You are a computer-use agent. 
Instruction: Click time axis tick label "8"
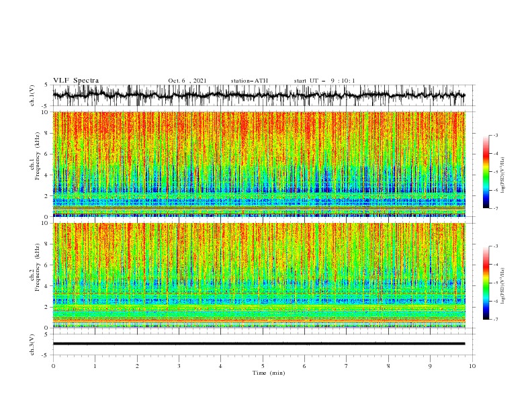click(388, 366)
